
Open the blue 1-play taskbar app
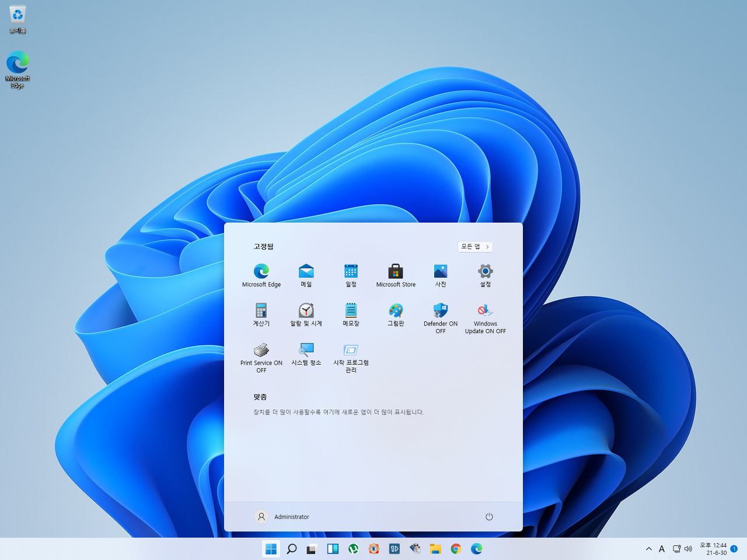pos(395,549)
